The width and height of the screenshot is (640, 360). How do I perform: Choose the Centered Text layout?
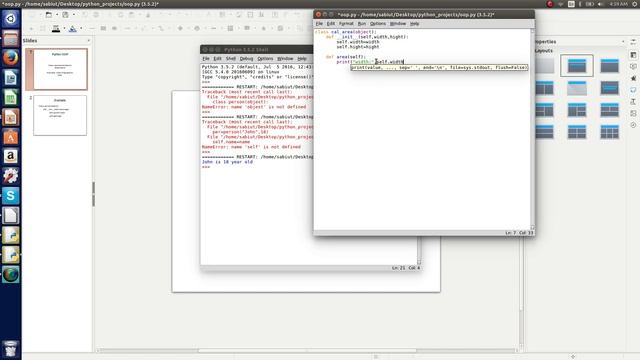609,88
